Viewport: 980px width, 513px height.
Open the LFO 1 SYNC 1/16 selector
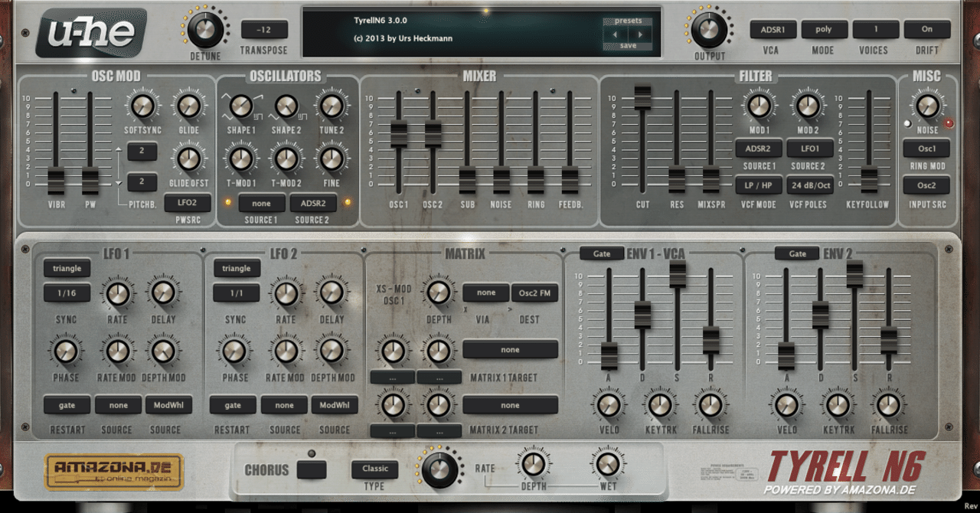[67, 293]
